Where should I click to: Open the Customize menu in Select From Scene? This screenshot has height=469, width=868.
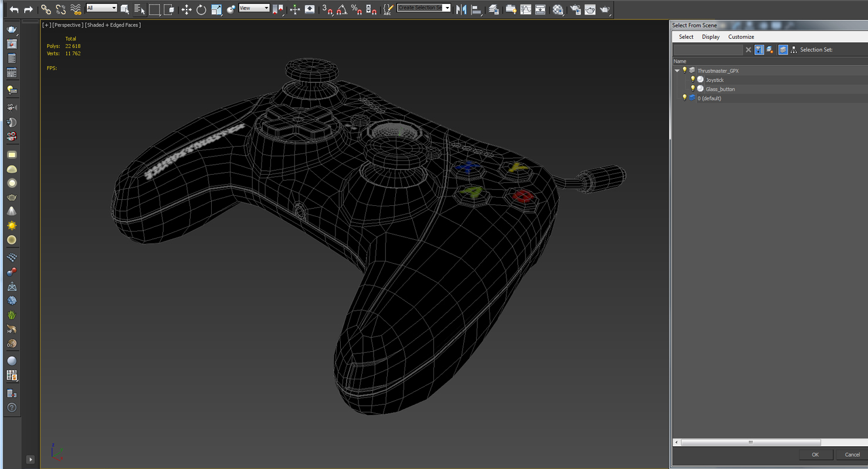[x=741, y=37]
